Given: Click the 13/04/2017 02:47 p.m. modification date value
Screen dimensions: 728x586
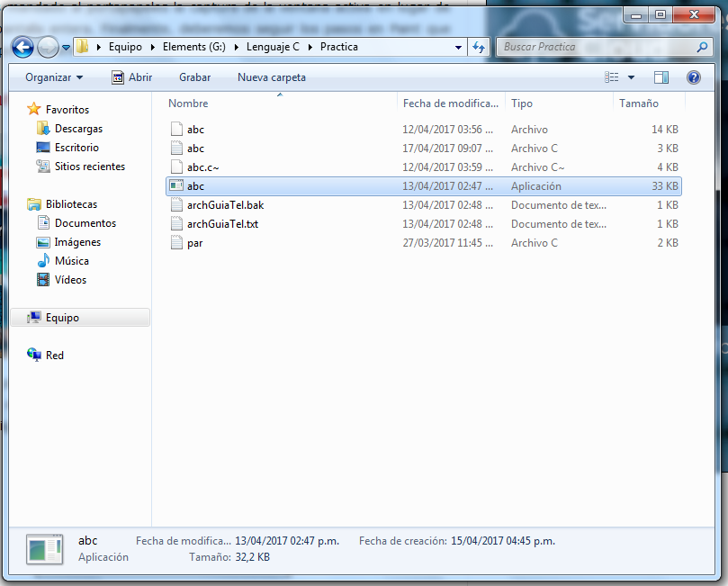Looking at the screenshot, I should pyautogui.click(x=287, y=541).
